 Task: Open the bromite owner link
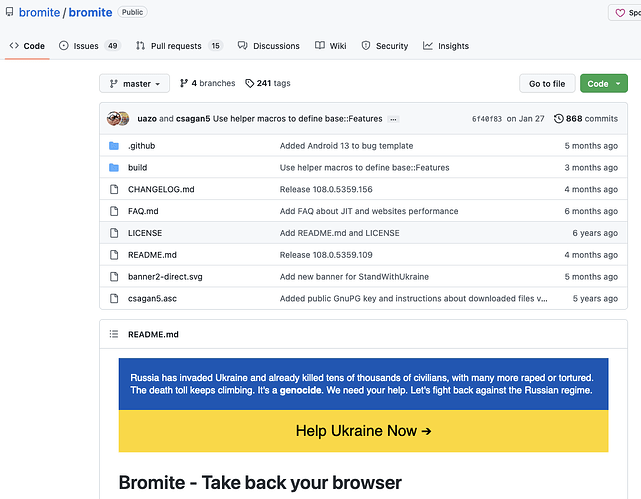[x=39, y=12]
